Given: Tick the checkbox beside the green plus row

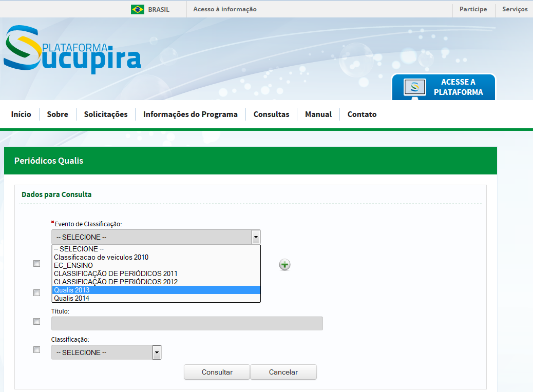Looking at the screenshot, I should tap(36, 263).
